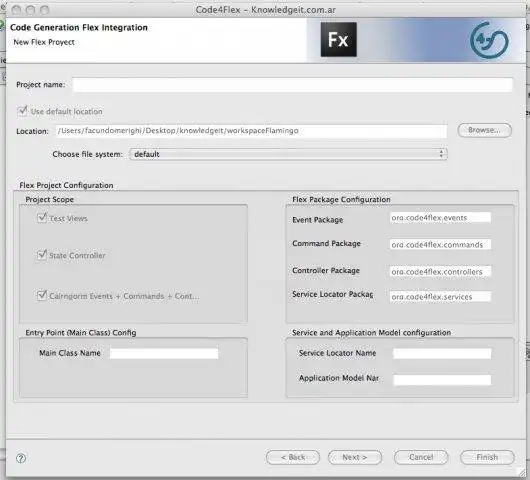Click the Location path field
This screenshot has width=530, height=480.
point(251,131)
